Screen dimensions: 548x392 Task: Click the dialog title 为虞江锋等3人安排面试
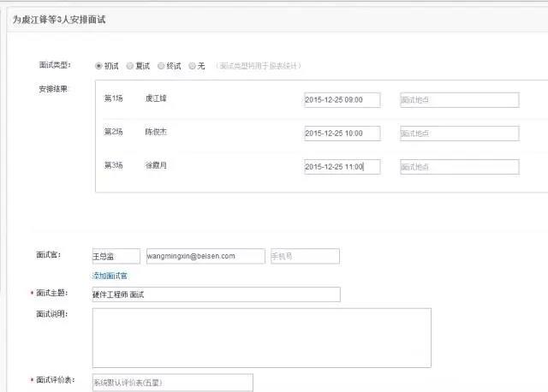tap(59, 20)
